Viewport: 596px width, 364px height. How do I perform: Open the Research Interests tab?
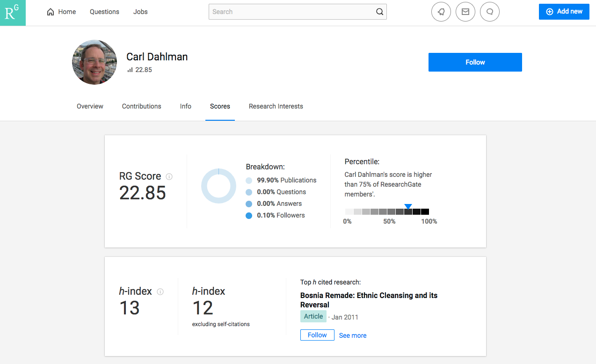(x=276, y=106)
